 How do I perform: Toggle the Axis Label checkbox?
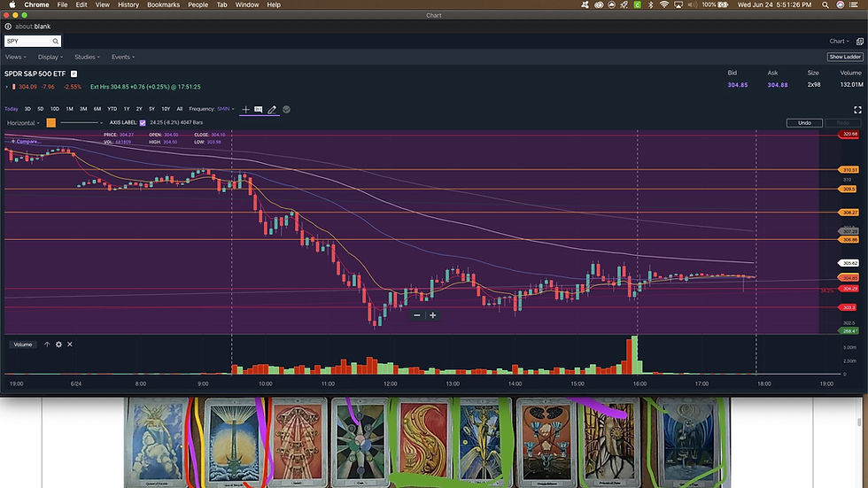143,123
